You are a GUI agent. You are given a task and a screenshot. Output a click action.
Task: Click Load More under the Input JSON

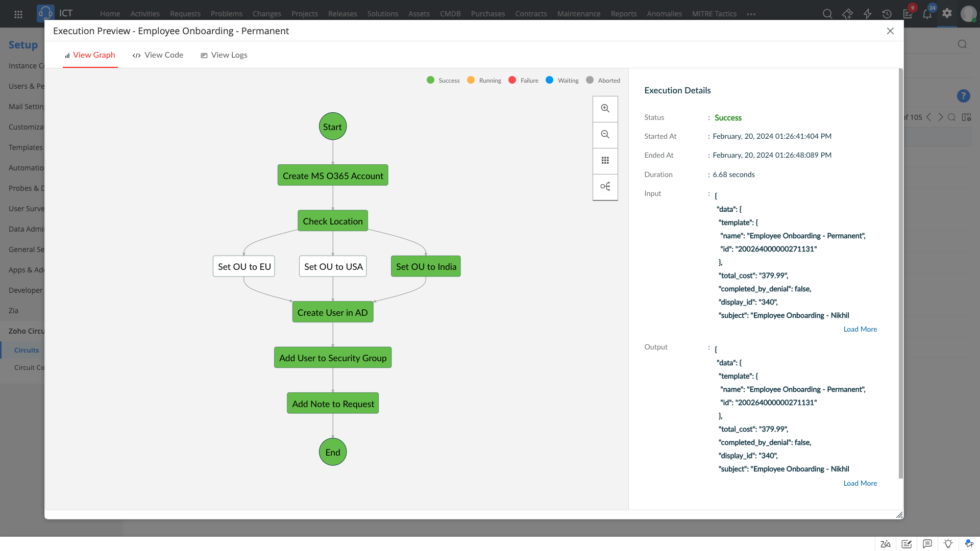point(860,329)
